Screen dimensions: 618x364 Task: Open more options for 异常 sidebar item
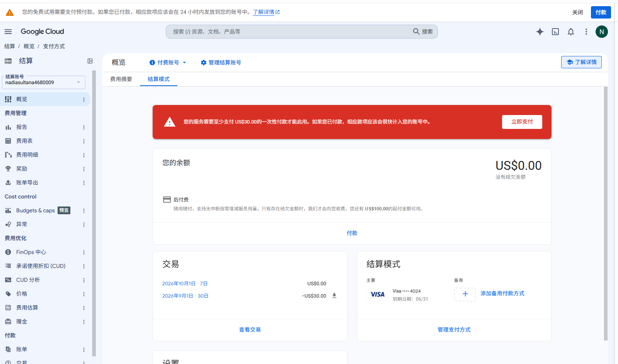pyautogui.click(x=84, y=225)
